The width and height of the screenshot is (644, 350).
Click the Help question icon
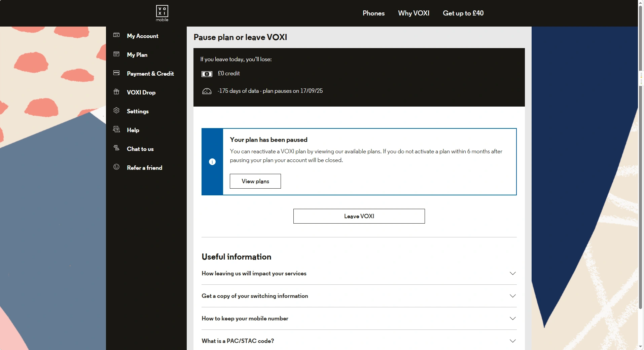(x=116, y=129)
